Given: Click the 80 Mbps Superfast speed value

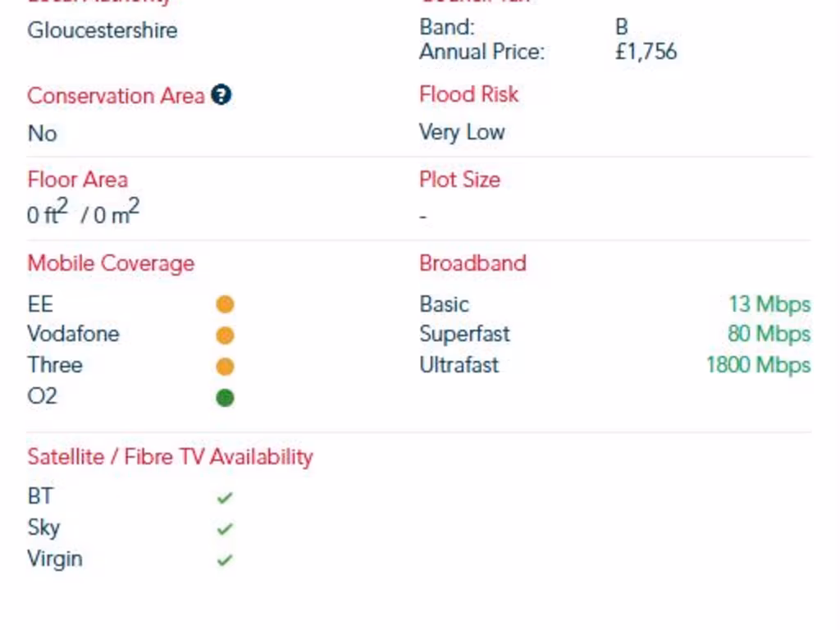Looking at the screenshot, I should tap(769, 334).
